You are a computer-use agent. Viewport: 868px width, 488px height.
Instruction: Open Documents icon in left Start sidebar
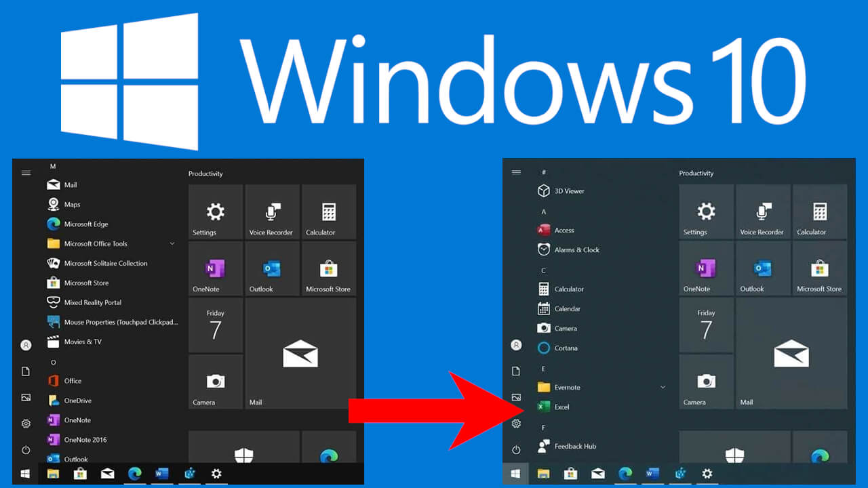click(x=26, y=371)
